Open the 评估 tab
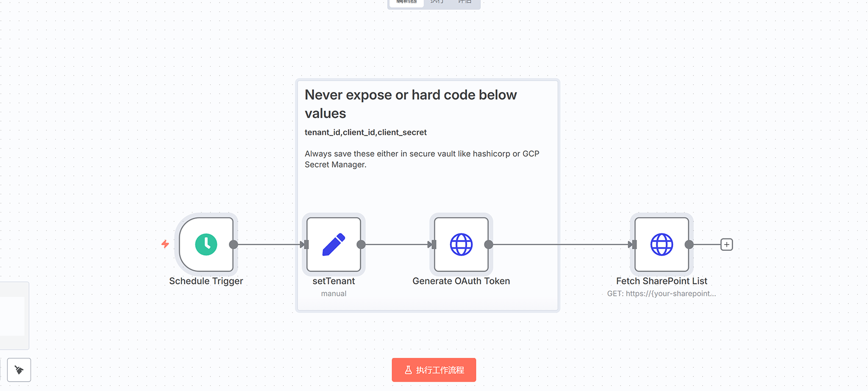This screenshot has width=868, height=391. click(x=464, y=2)
